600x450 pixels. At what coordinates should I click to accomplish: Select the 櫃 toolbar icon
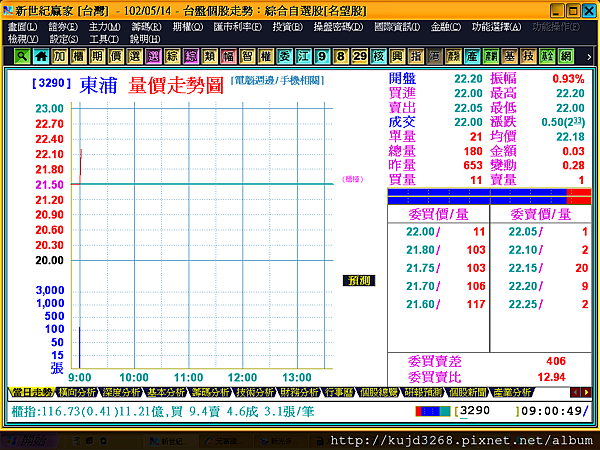point(78,56)
